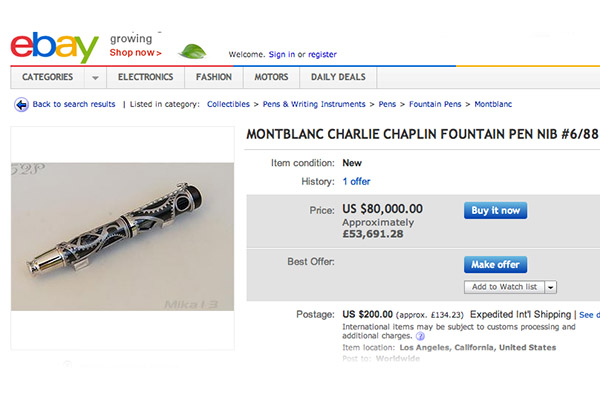Go to Daily Deals tab

click(x=337, y=77)
